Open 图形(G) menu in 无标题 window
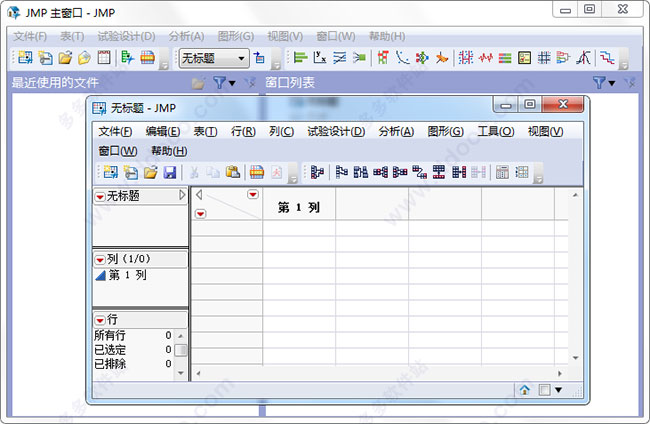Viewport: 650px width, 424px height. pos(446,131)
